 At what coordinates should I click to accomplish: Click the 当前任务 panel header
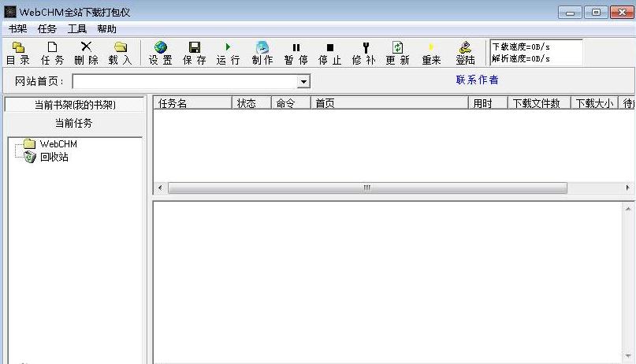coord(74,123)
